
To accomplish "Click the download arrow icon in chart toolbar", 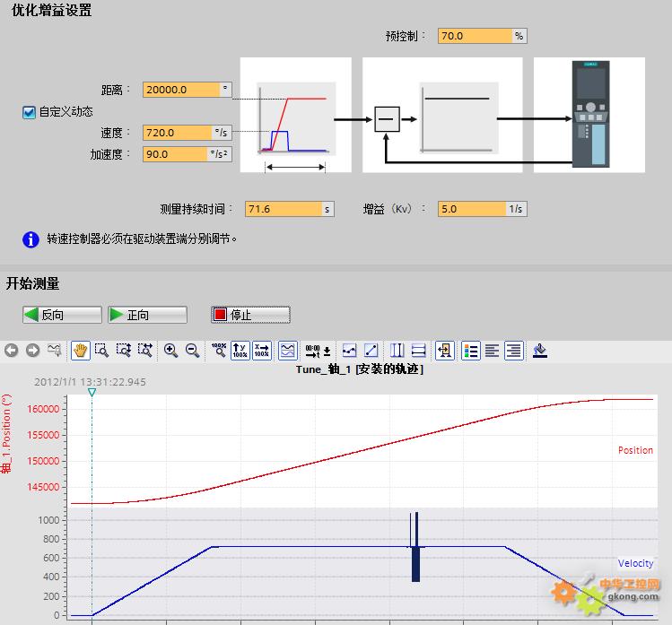I will click(x=327, y=352).
